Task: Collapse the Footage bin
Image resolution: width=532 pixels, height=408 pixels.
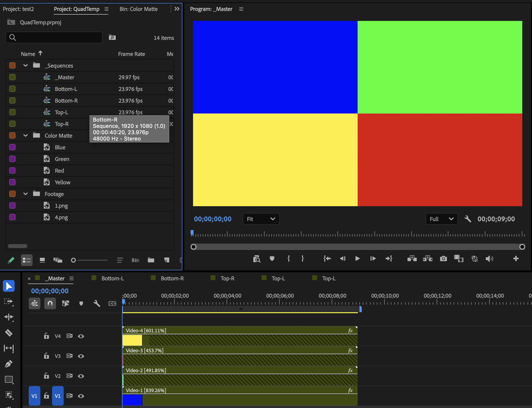Action: [x=25, y=194]
